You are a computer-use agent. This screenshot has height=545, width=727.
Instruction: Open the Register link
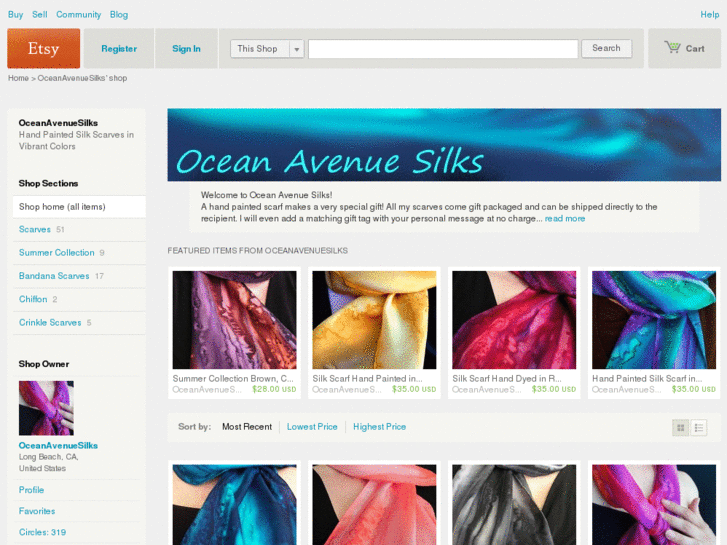click(119, 49)
